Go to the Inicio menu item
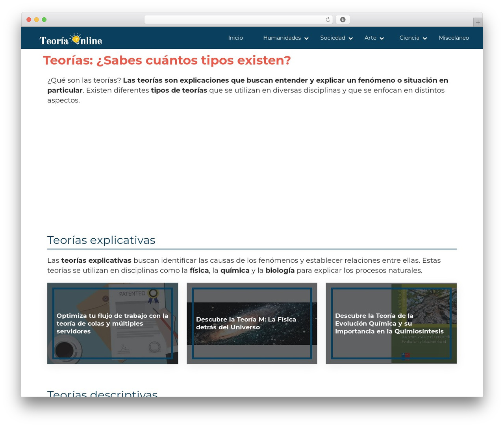 click(x=235, y=38)
